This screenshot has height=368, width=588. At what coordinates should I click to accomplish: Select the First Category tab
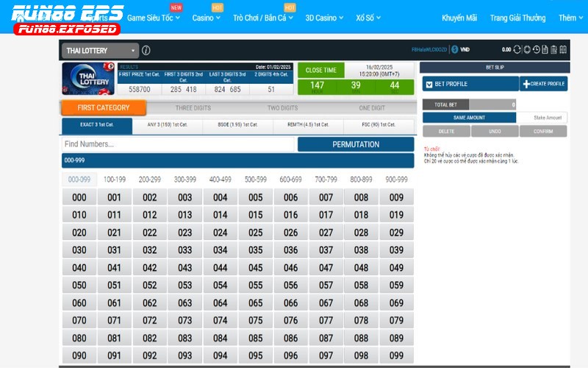click(104, 107)
